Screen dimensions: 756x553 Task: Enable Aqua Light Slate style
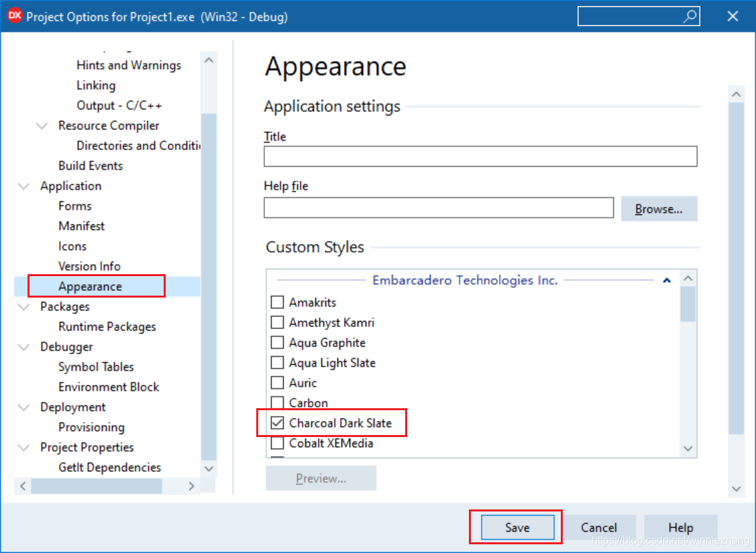point(277,362)
